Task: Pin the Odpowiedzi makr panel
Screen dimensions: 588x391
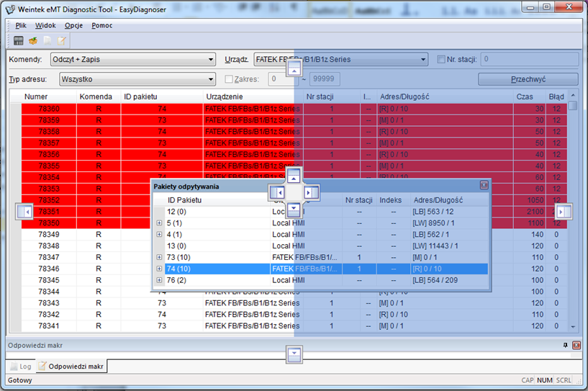Action: tap(565, 345)
